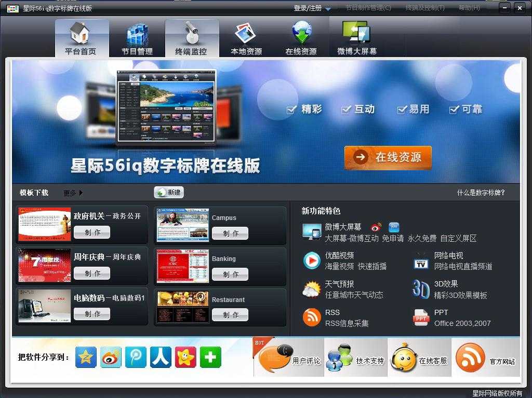Click the green plus more-share icon
This screenshot has height=398, width=532.
coord(210,357)
